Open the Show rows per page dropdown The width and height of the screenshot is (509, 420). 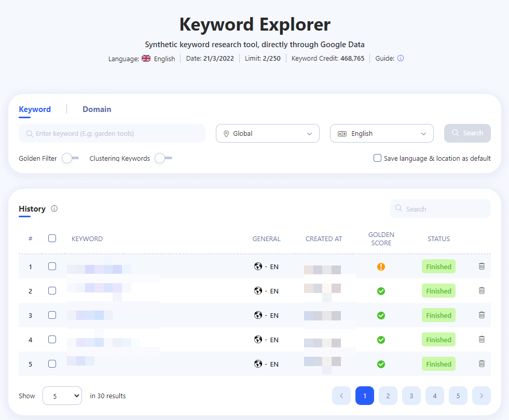(62, 396)
